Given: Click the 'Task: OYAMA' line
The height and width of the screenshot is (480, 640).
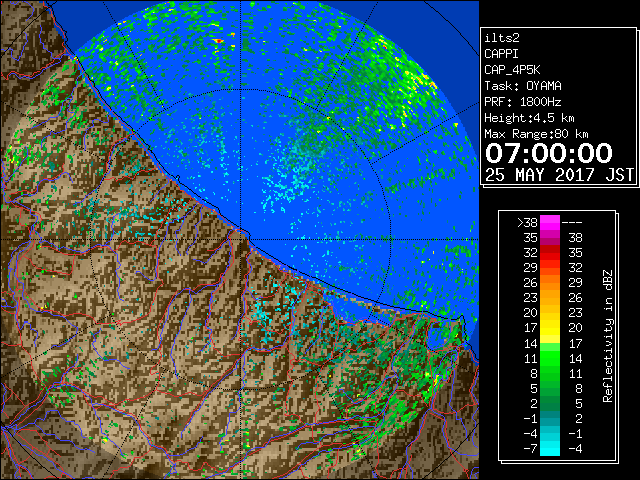Looking at the screenshot, I should coord(523,86).
